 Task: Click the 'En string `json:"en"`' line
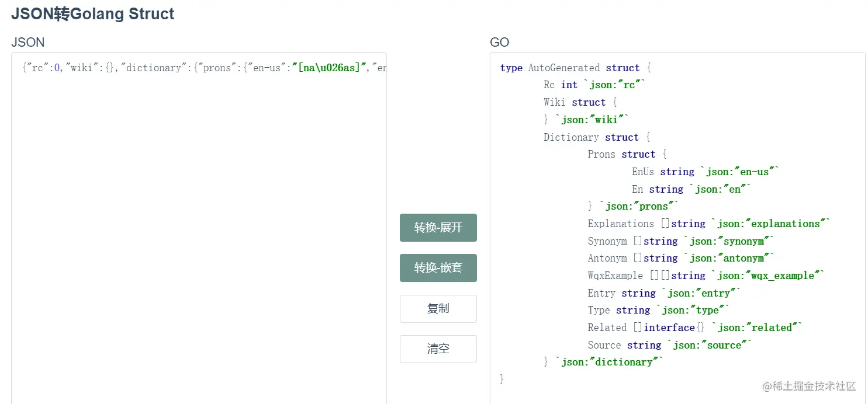pos(691,189)
